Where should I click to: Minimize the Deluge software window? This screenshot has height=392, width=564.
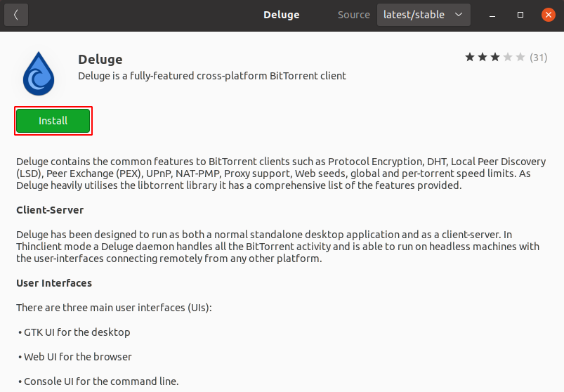[492, 15]
